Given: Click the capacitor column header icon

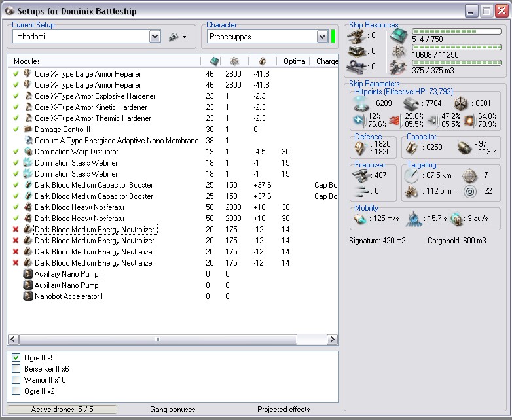Looking at the screenshot, I should click(263, 61).
